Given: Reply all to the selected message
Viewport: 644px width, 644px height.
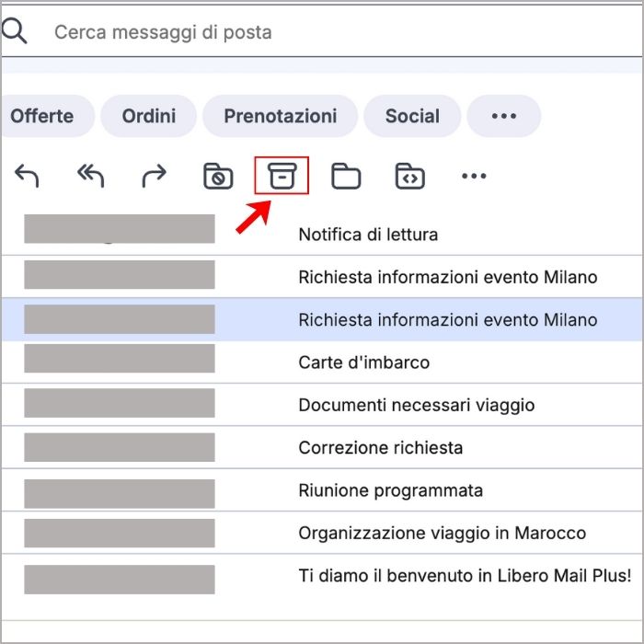Looking at the screenshot, I should 90,176.
